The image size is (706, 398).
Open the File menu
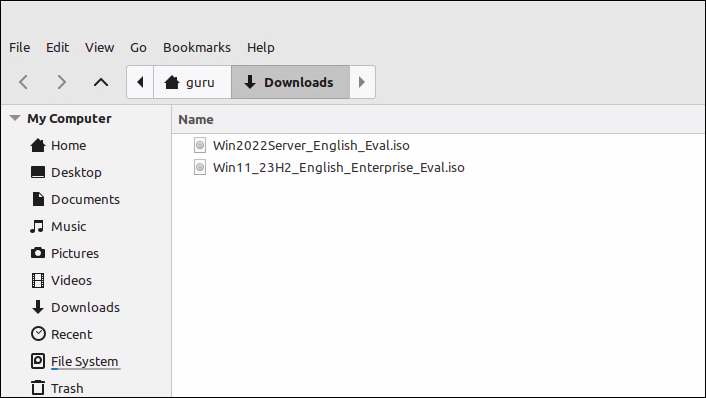[19, 47]
